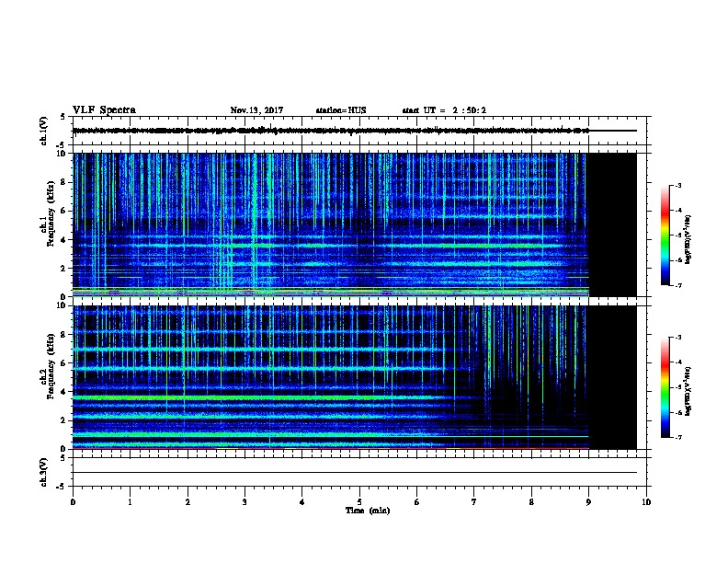The height and width of the screenshot is (563, 728).
Task: Select the "Time (min)" x-axis label
Action: (x=368, y=511)
